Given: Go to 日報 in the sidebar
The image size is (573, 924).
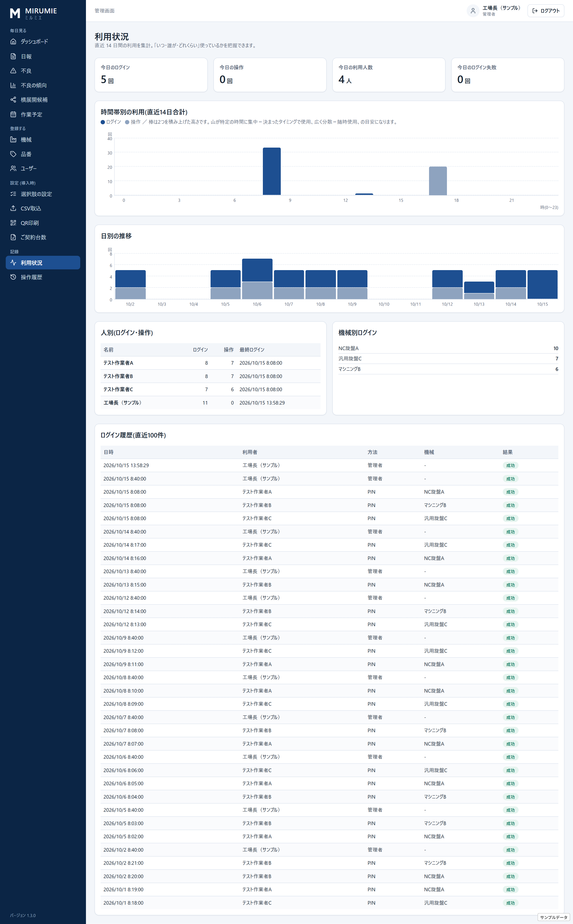Looking at the screenshot, I should coord(43,56).
